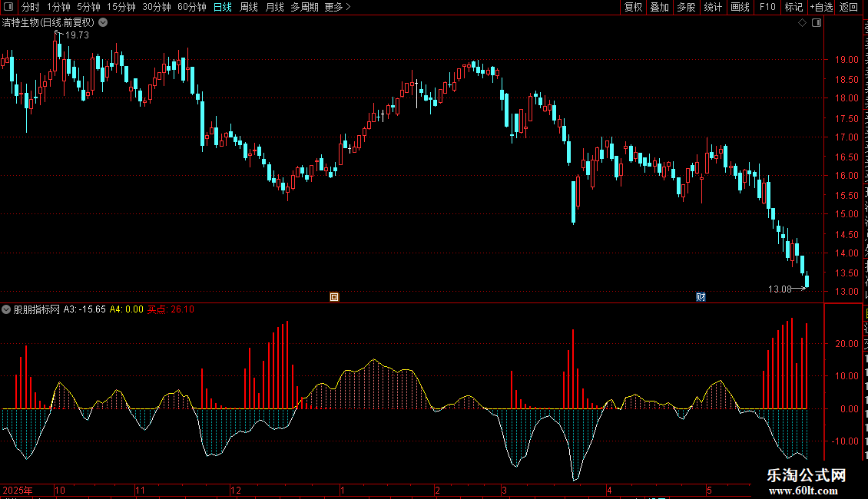Select the 30分钟 timeframe

[x=156, y=7]
